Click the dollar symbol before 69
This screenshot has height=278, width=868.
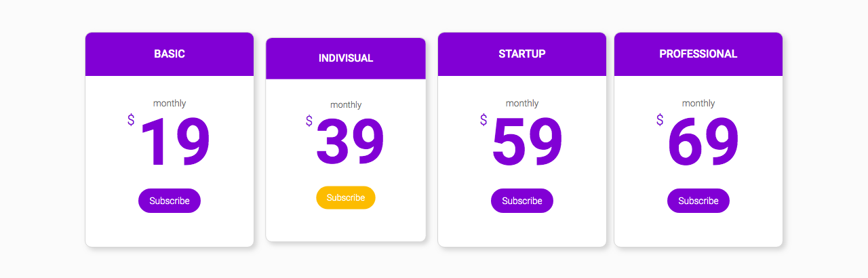660,120
